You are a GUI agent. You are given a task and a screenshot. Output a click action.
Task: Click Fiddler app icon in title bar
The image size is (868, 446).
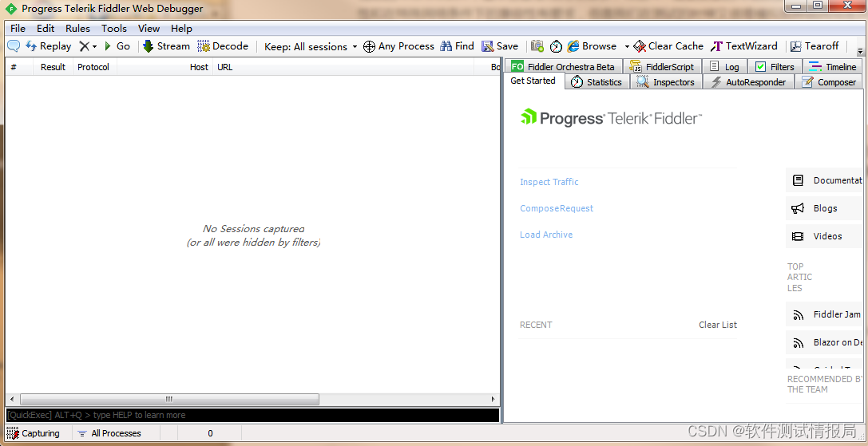[10, 9]
